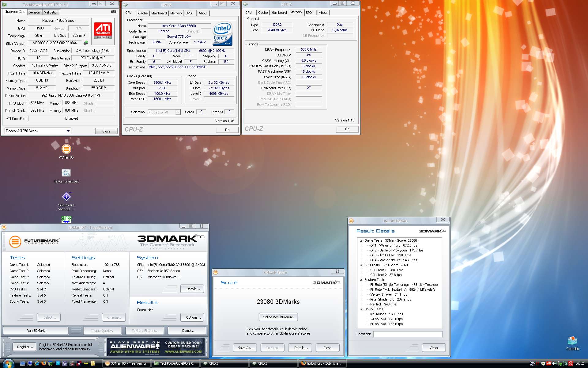Collapse the Feature Tests tree node
This screenshot has height=368, width=588.
point(361,280)
